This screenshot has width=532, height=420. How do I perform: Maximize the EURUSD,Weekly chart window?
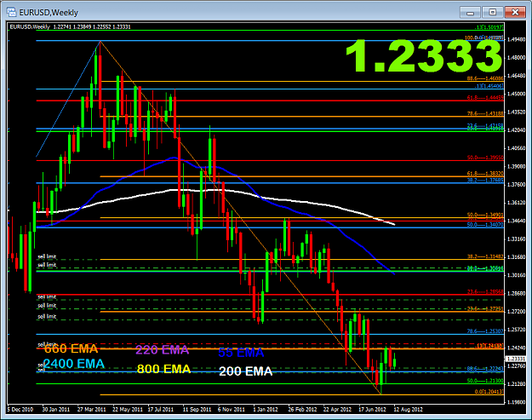(492, 13)
